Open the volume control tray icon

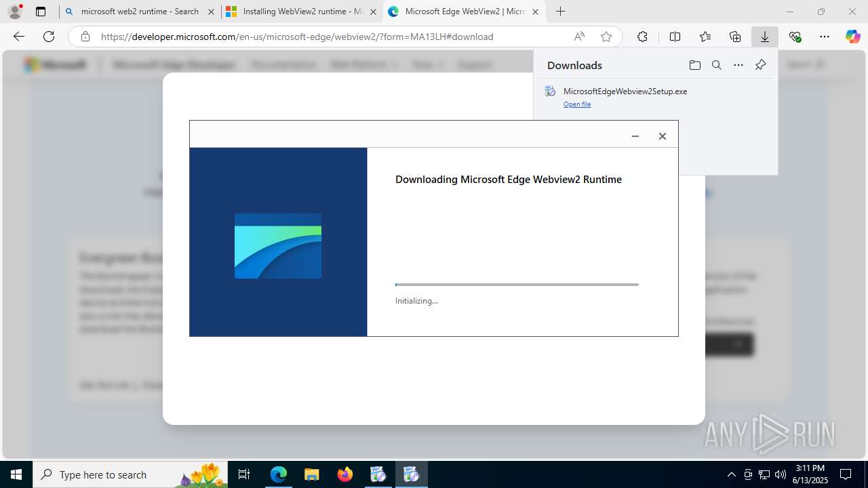pos(780,474)
